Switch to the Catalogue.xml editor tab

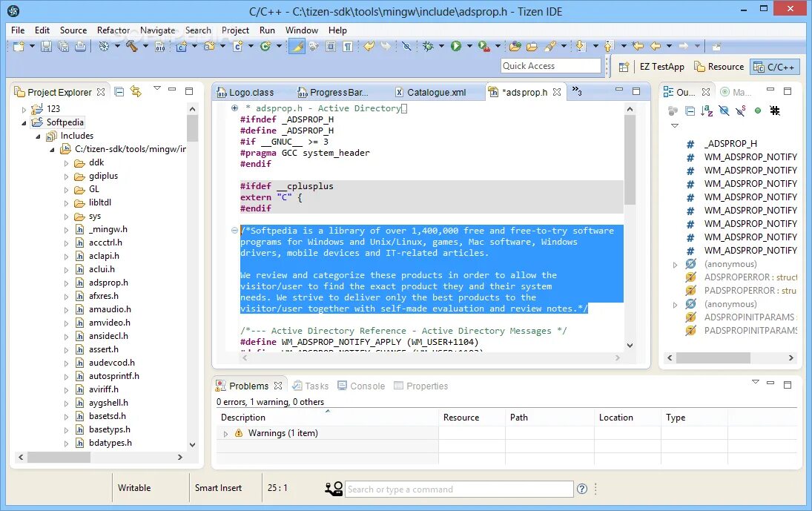coord(431,92)
